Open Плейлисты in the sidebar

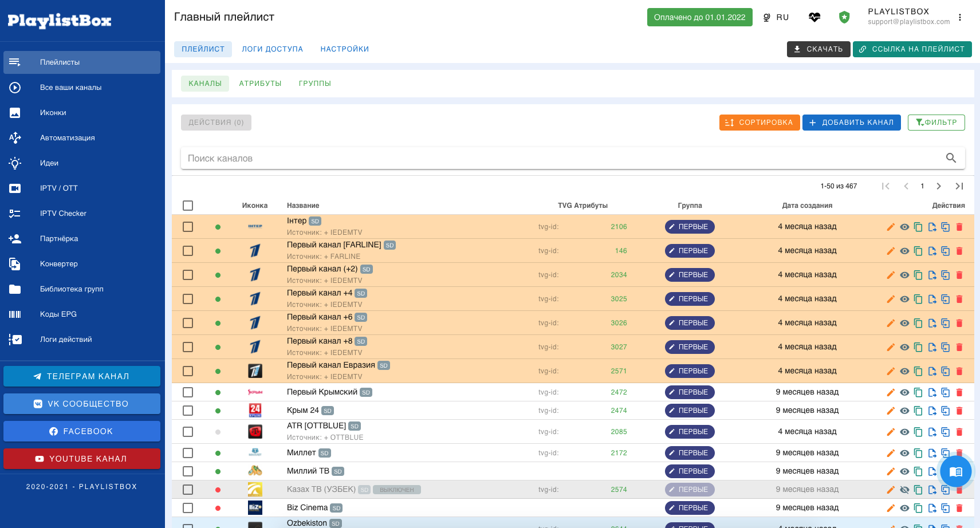[82, 62]
